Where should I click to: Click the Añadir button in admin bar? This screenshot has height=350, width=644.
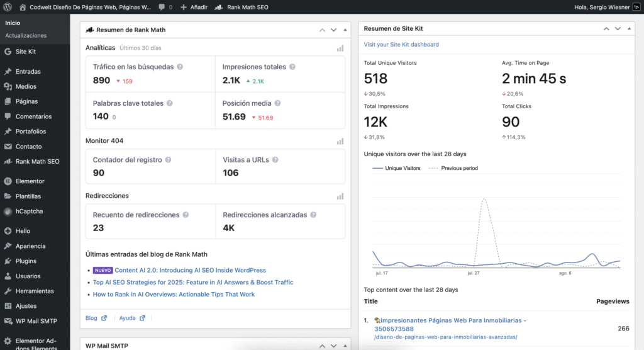(194, 7)
